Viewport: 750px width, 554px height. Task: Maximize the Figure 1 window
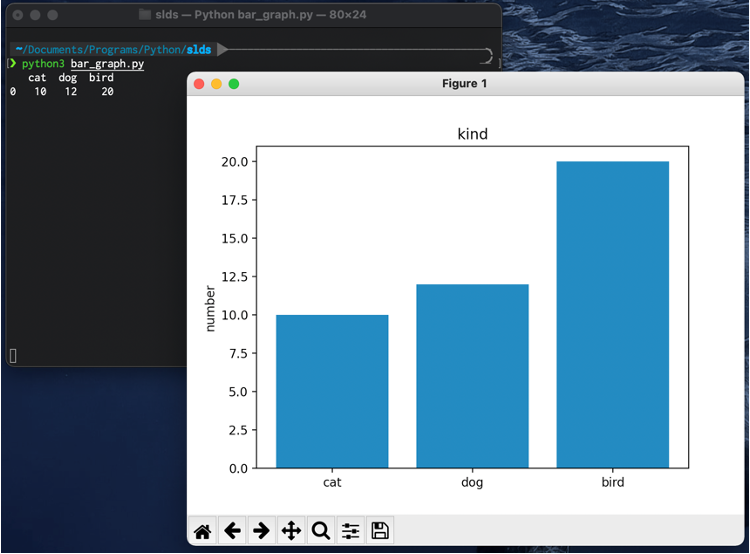(x=234, y=84)
